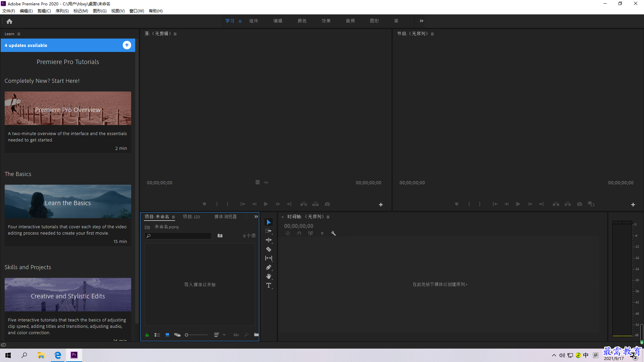Step forward one frame in Source monitor

pyautogui.click(x=278, y=204)
